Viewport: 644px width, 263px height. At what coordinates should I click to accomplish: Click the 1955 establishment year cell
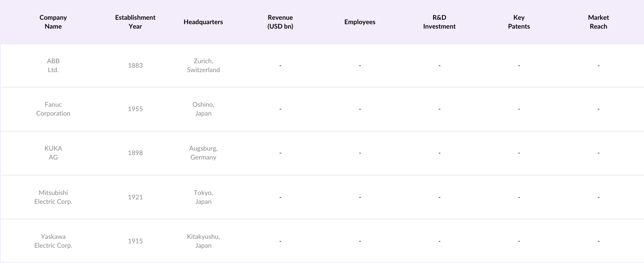click(x=135, y=109)
